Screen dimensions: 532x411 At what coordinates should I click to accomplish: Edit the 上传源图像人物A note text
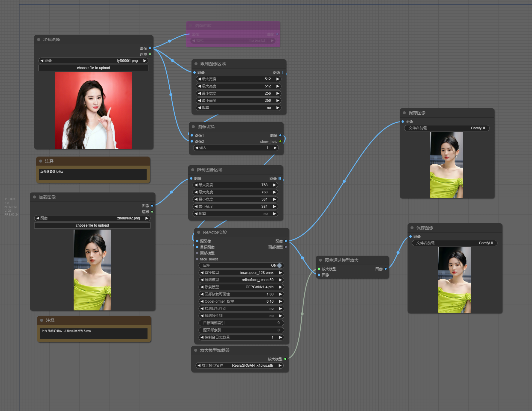[93, 175]
